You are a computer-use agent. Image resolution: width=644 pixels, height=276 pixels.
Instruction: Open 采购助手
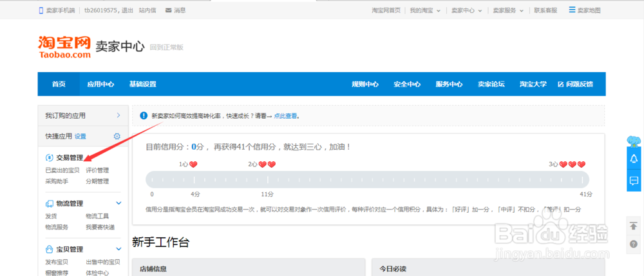click(x=57, y=181)
